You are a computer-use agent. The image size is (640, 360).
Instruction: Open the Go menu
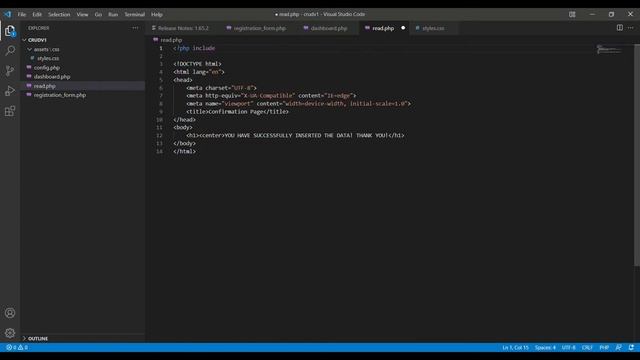coord(98,14)
